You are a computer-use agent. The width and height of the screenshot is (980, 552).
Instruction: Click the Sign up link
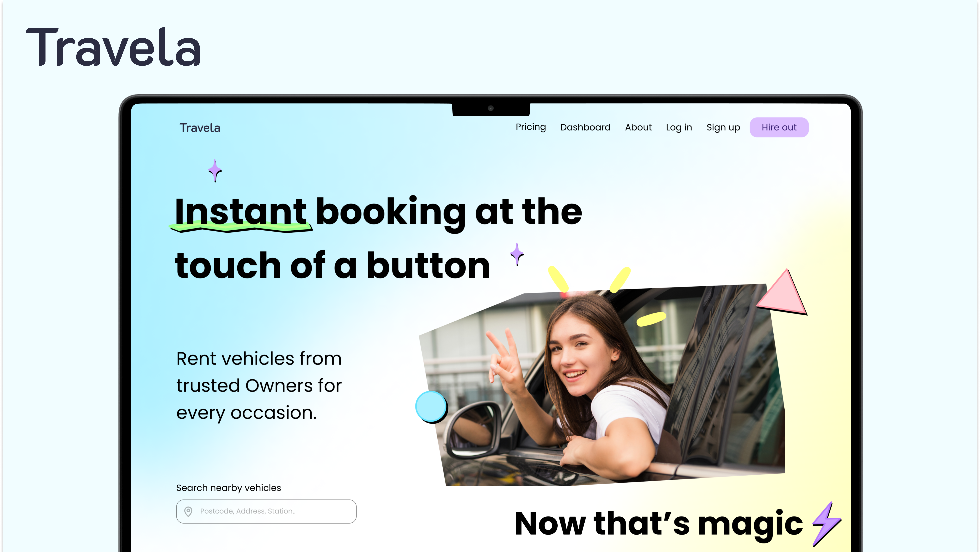[723, 127]
